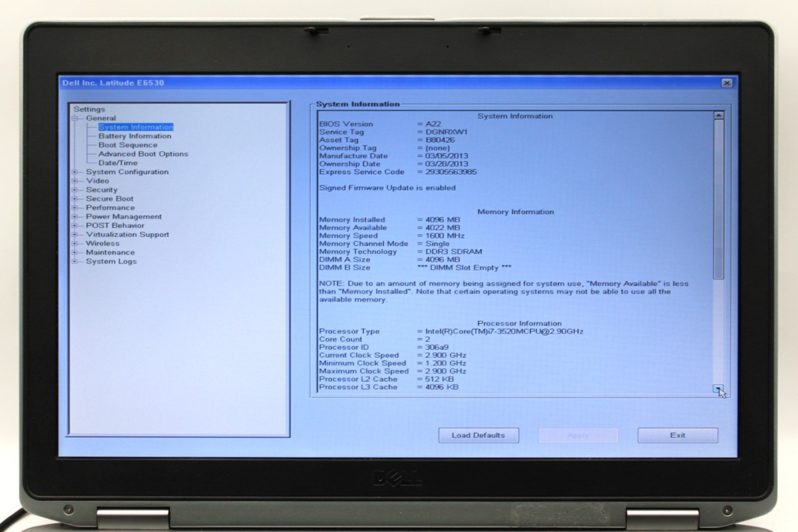
Task: Select the POST Behavior label
Action: pos(115,226)
